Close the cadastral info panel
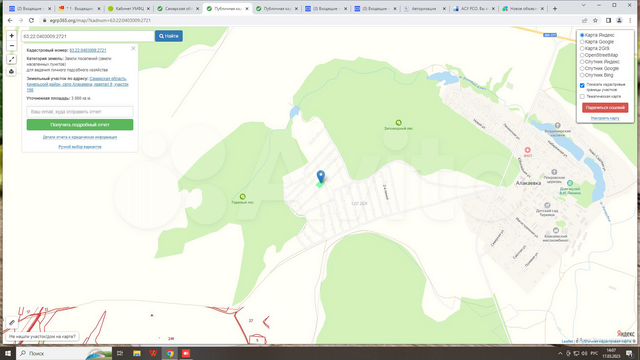Image resolution: width=640 pixels, height=360 pixels. 133,49
